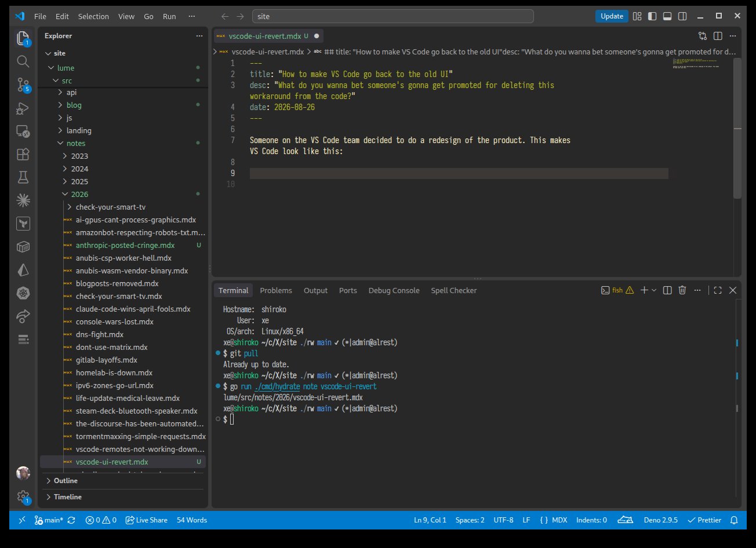The width and height of the screenshot is (756, 548).
Task: Open the Testing beaker view icon
Action: click(23, 177)
